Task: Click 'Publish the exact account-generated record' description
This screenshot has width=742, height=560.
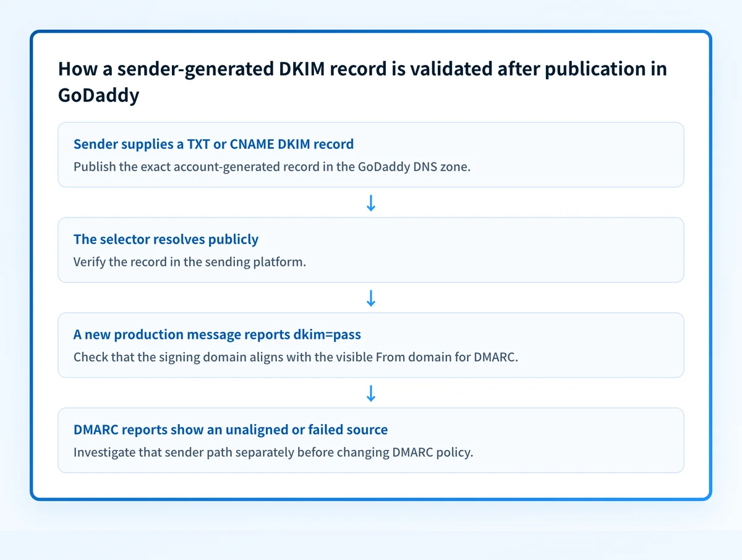Action: 272,167
